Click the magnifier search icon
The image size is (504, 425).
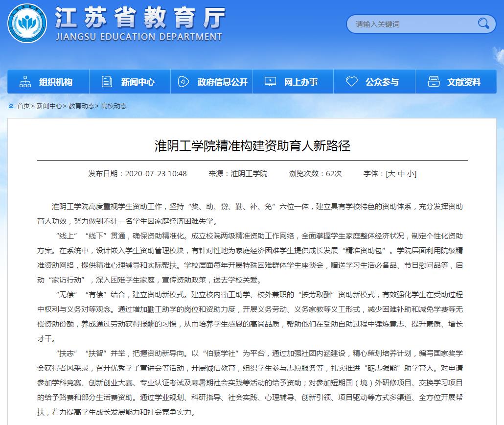(x=483, y=24)
